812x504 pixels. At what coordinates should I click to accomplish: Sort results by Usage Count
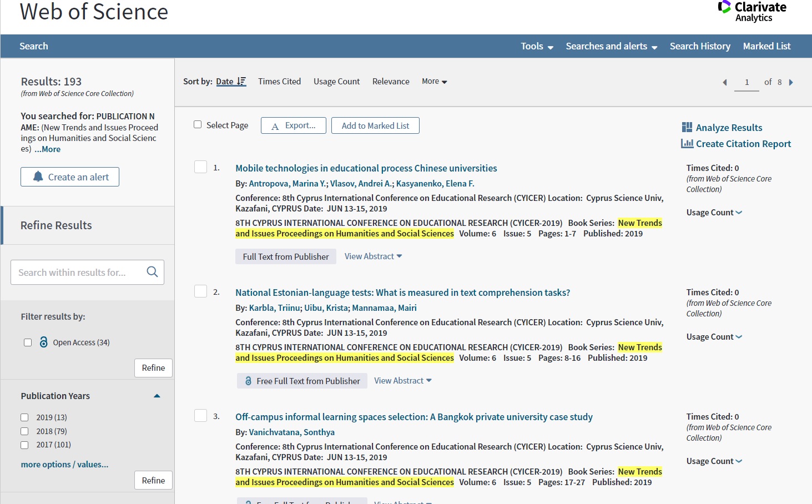(x=336, y=81)
